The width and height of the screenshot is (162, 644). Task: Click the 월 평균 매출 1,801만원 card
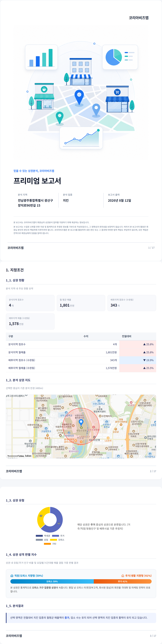[81, 303]
